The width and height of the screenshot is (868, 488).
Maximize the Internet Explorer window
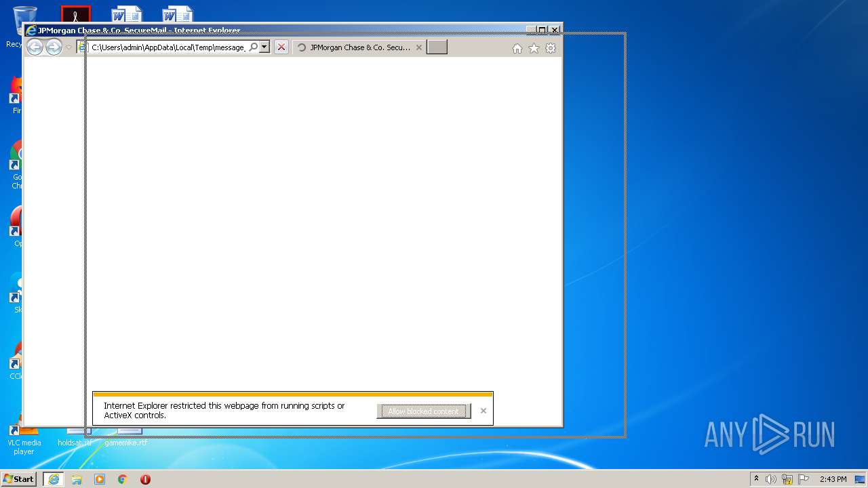point(542,30)
